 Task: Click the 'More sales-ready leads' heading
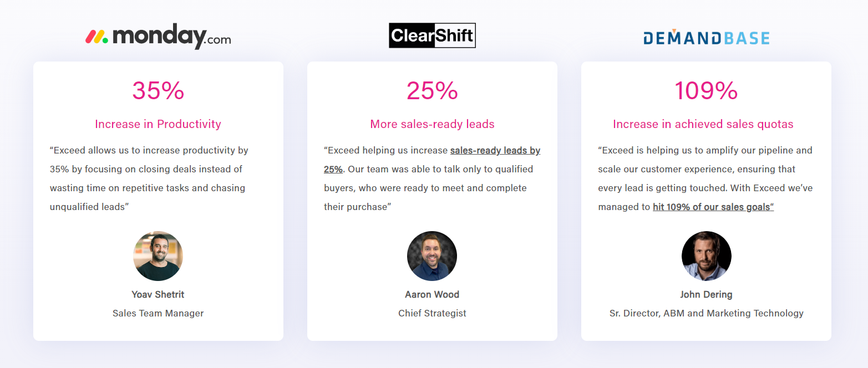(432, 124)
